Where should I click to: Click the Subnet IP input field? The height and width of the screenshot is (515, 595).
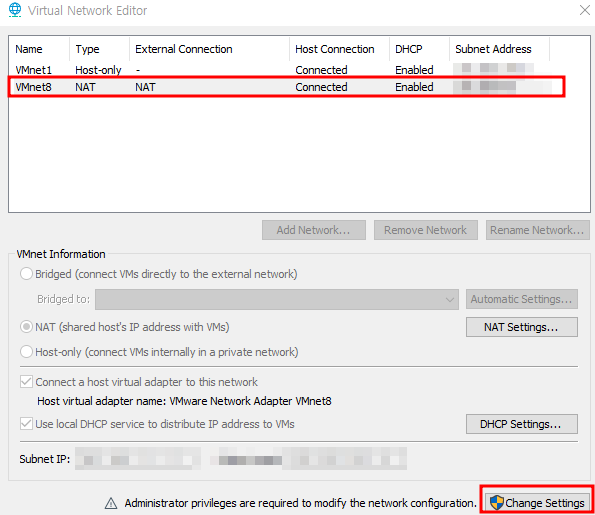pos(138,459)
